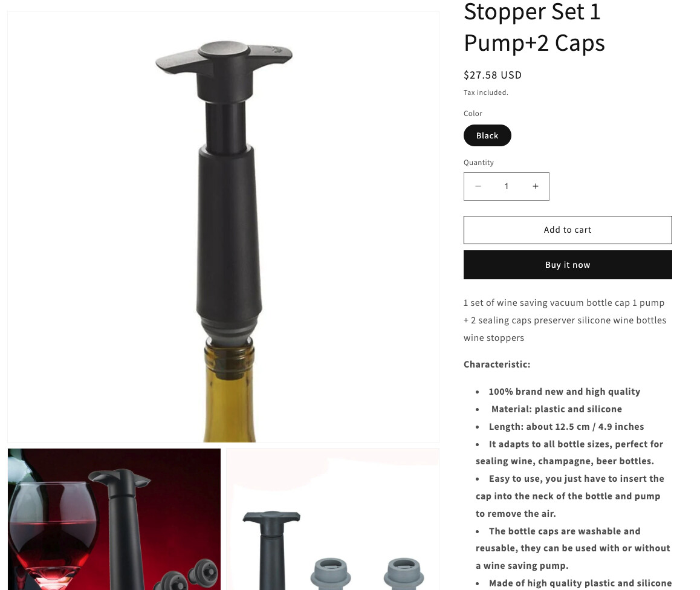Increase quantity with the plus icon
This screenshot has width=700, height=590.
click(x=535, y=186)
